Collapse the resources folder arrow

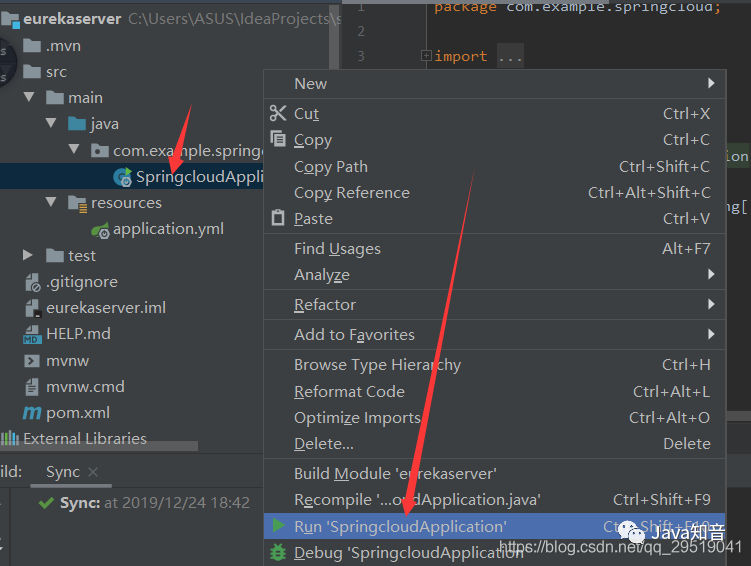(x=51, y=202)
